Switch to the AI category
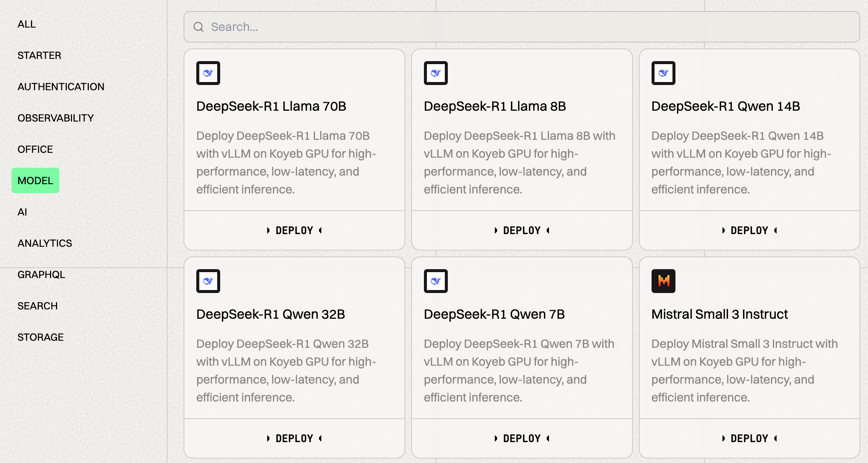868x463 pixels. [22, 212]
